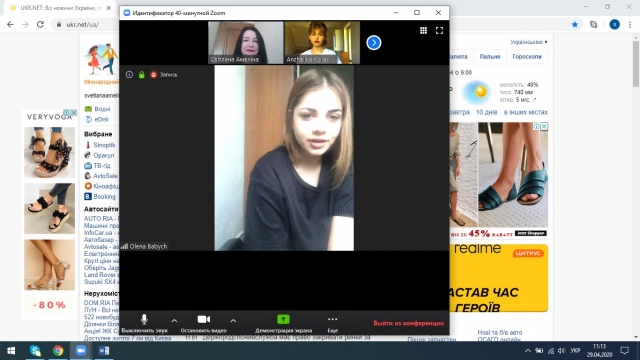Open the Windows notification center
This screenshot has width=640, height=360.
tap(624, 351)
